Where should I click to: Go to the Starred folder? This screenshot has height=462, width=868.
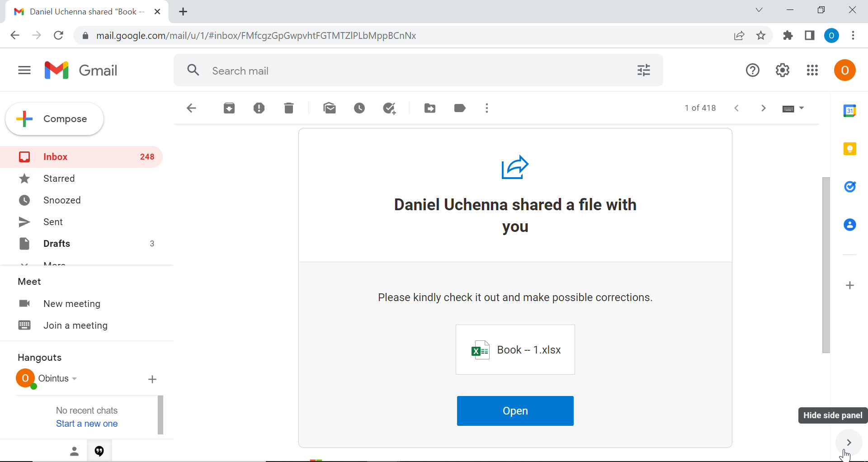tap(59, 179)
